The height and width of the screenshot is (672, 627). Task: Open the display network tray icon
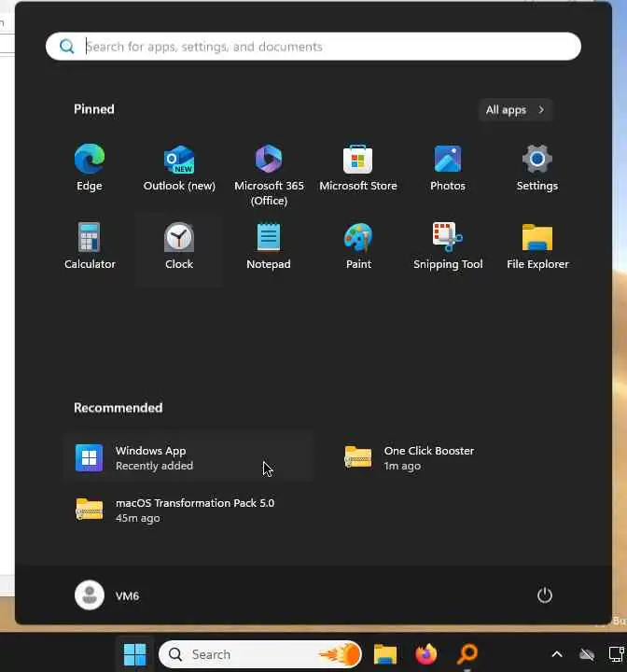(617, 654)
